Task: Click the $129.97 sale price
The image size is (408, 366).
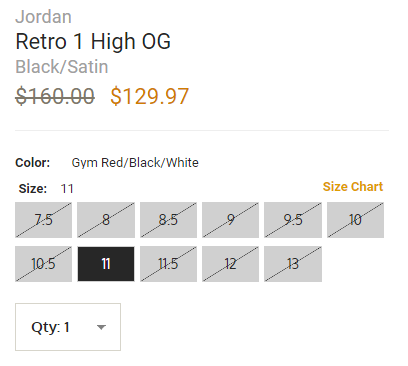Action: coord(150,96)
